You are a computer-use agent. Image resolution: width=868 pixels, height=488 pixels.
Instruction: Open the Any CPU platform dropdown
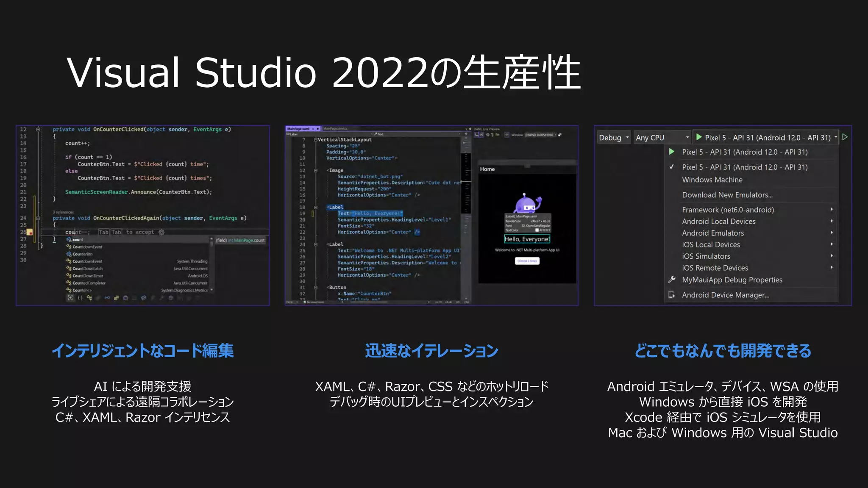point(662,137)
